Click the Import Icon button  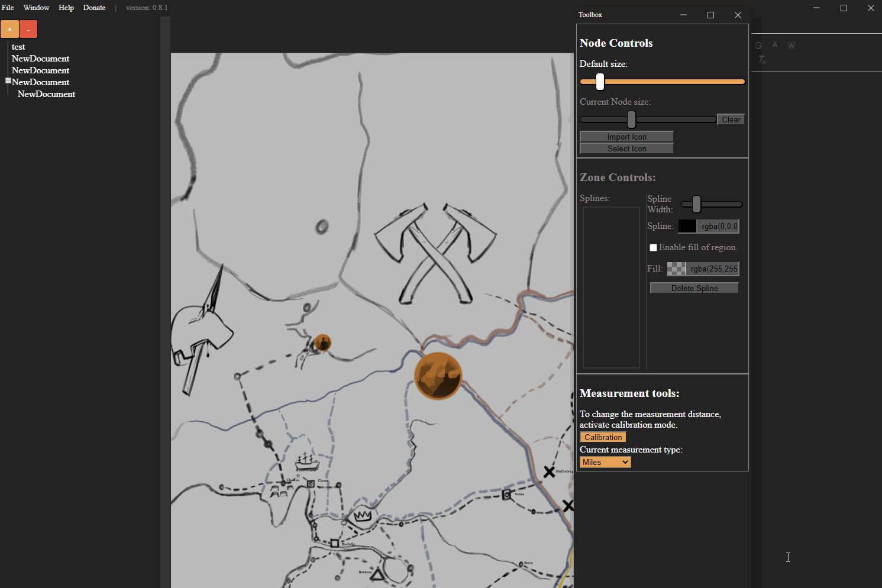(x=626, y=137)
